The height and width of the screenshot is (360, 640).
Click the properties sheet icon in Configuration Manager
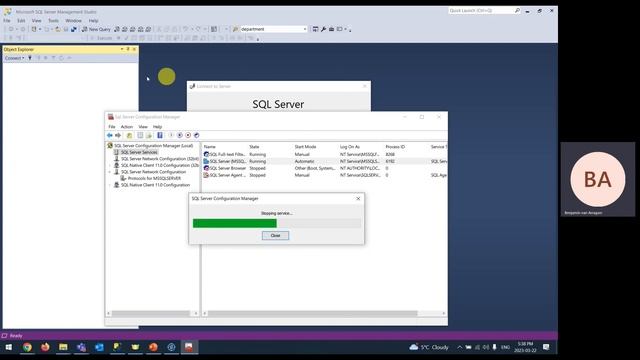[140, 135]
